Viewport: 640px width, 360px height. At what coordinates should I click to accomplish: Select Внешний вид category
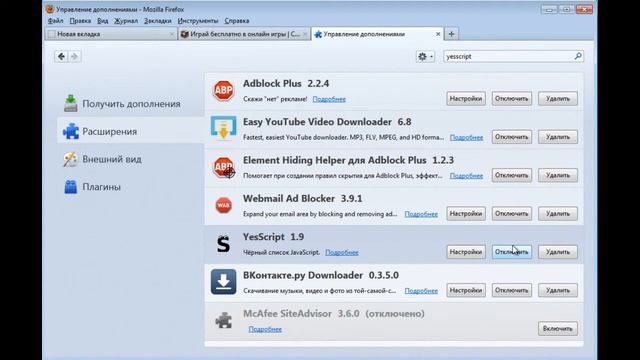point(131,159)
